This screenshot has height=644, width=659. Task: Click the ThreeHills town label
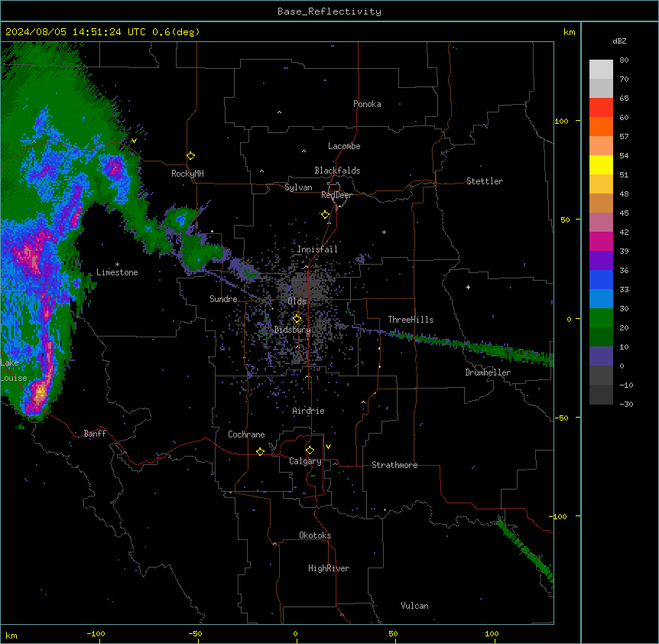click(x=411, y=320)
